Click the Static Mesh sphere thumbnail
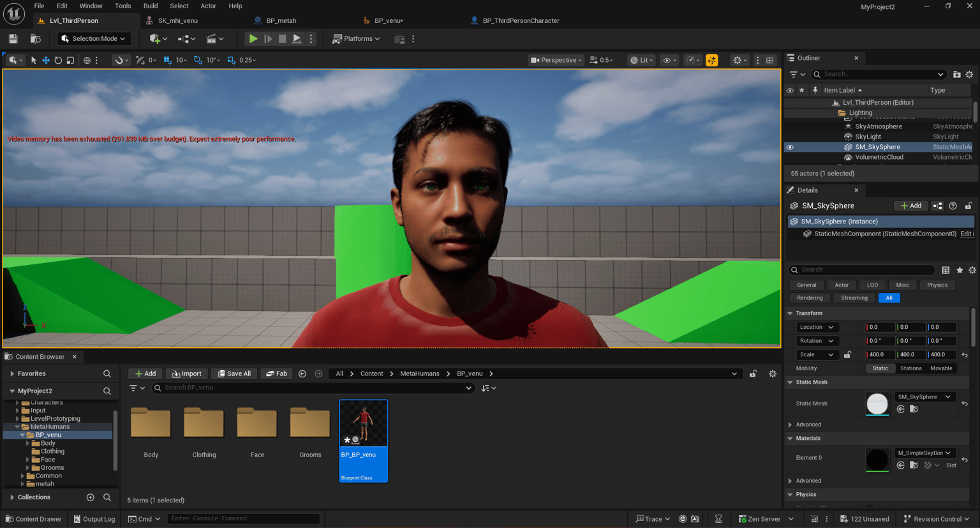The width and height of the screenshot is (980, 528). point(877,404)
